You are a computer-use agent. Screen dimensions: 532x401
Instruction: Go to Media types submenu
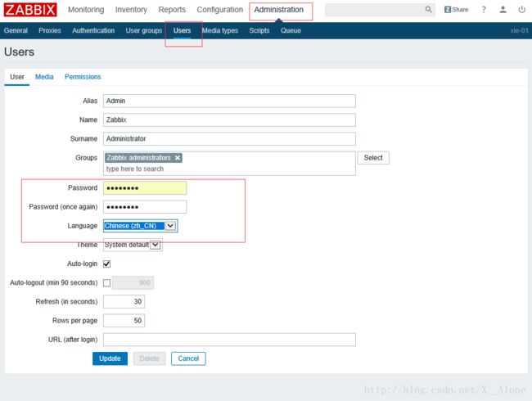pyautogui.click(x=220, y=30)
